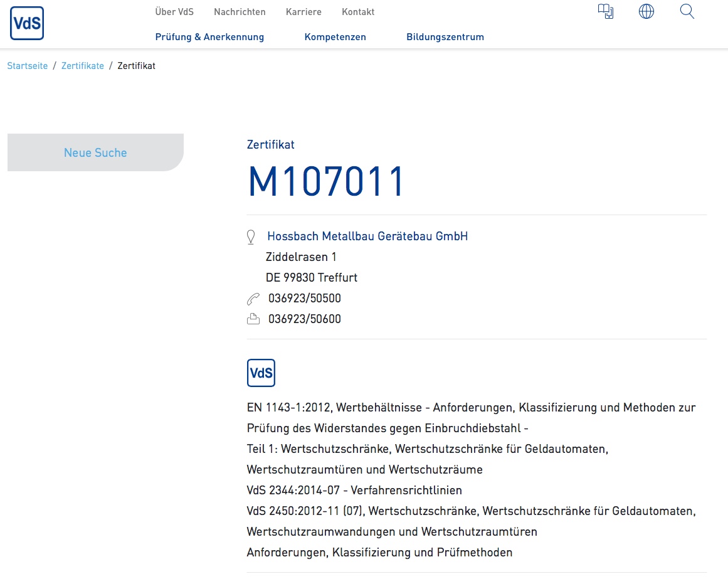The image size is (728, 579).
Task: Open the Kompetenzen navigation item
Action: 335,37
